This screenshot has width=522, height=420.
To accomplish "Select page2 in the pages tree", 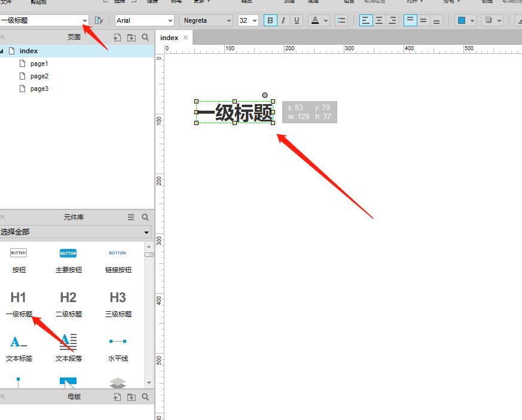I will [39, 76].
